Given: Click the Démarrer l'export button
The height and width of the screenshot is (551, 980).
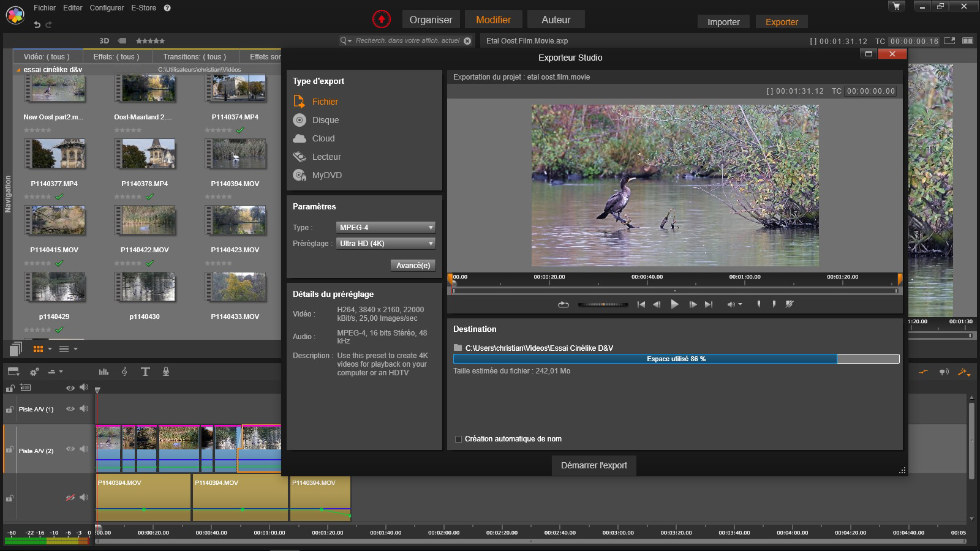Looking at the screenshot, I should (594, 465).
